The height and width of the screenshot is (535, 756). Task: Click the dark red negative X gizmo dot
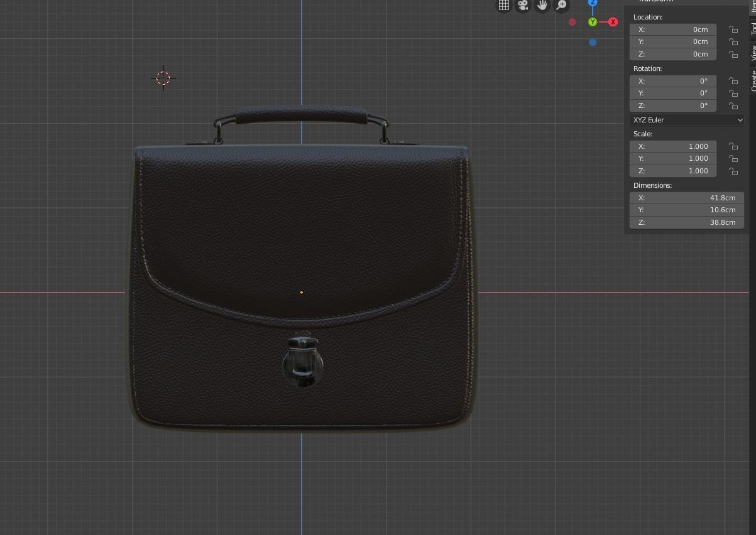pos(572,22)
